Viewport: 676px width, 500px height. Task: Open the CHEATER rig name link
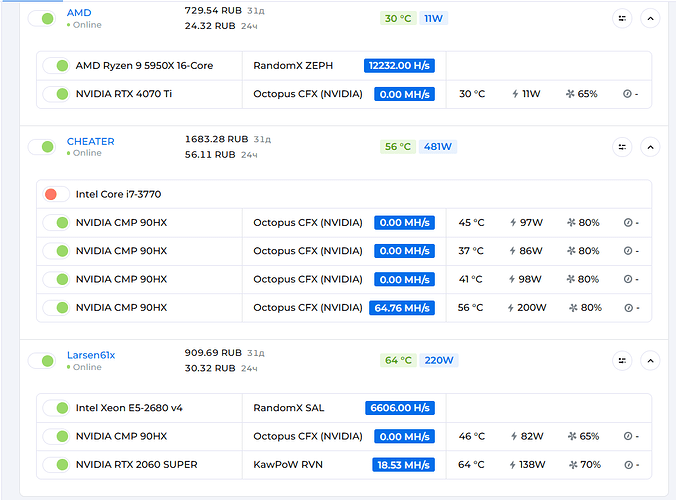pos(90,141)
